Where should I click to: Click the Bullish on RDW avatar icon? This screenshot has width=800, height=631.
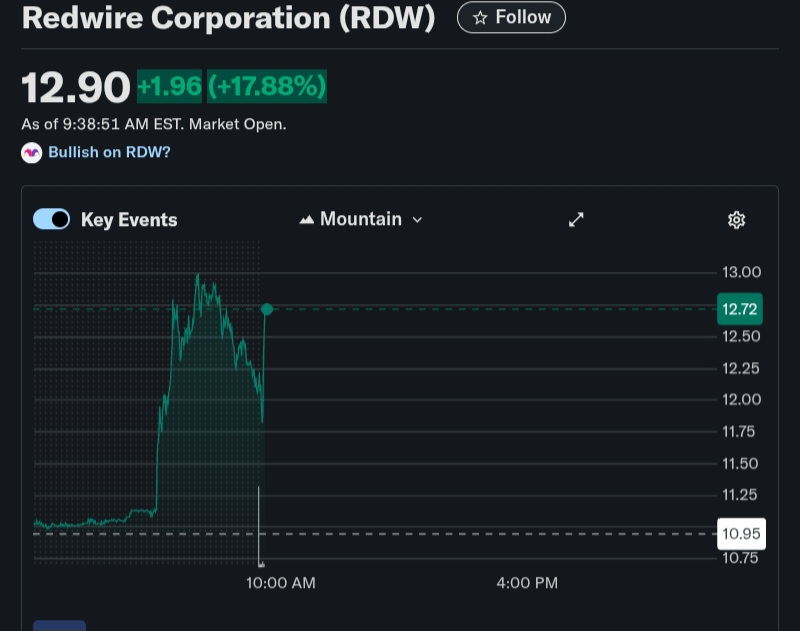pos(32,153)
